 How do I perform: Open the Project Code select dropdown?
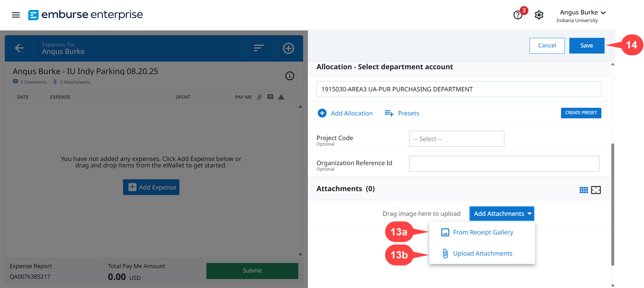coord(456,139)
